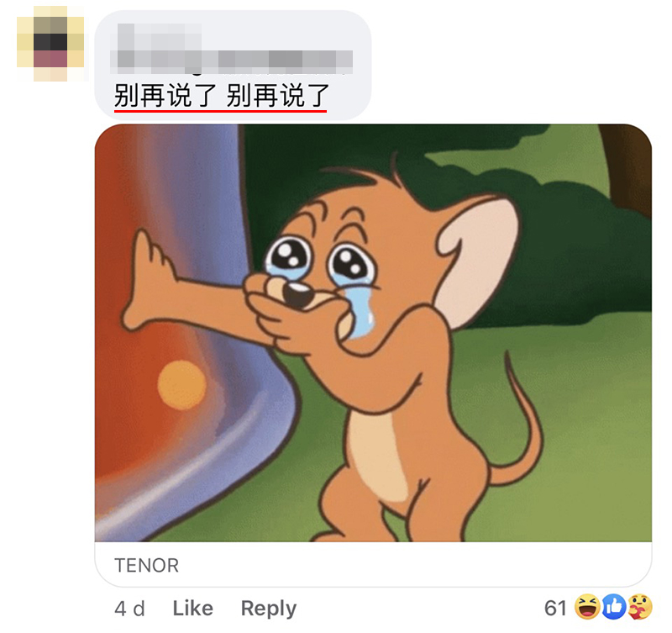
Task: Click the blue thumbs-up reaction icon
Action: coord(614,606)
